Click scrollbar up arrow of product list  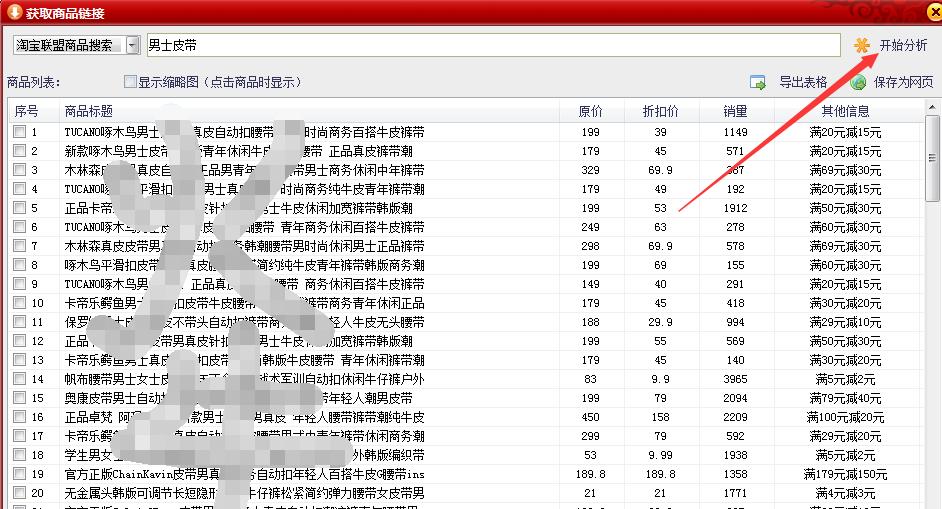932,108
